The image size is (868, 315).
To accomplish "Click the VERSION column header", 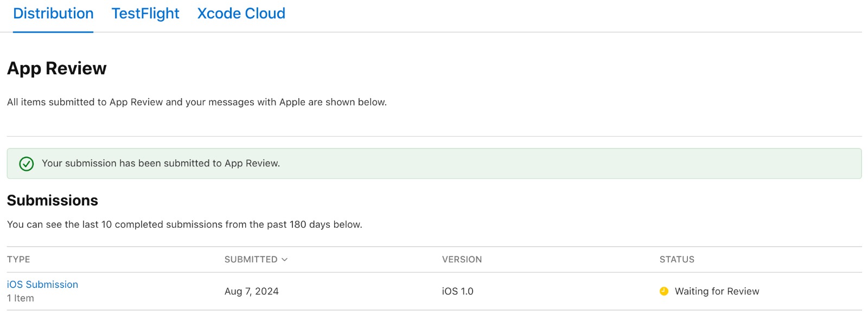I will click(462, 260).
